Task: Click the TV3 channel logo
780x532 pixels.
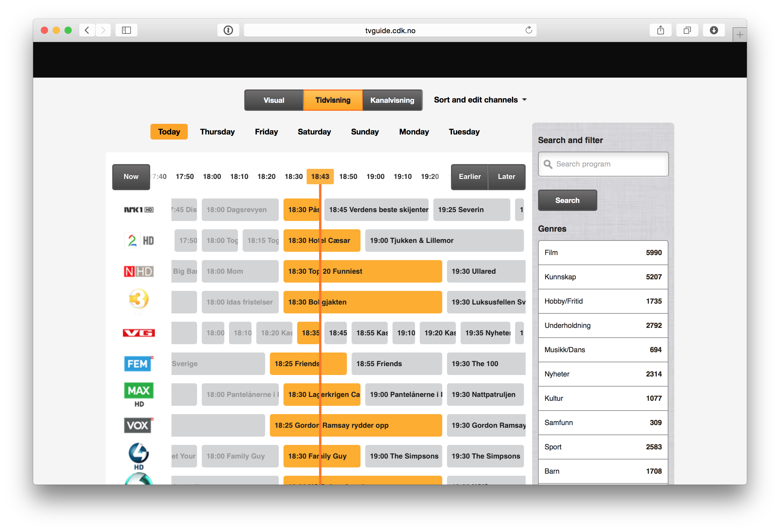Action: click(139, 300)
